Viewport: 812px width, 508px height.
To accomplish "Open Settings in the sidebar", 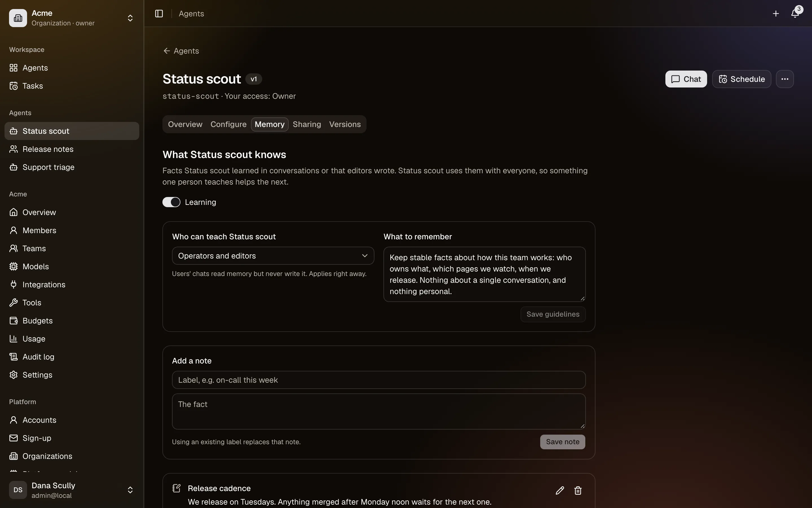I will pyautogui.click(x=72, y=375).
